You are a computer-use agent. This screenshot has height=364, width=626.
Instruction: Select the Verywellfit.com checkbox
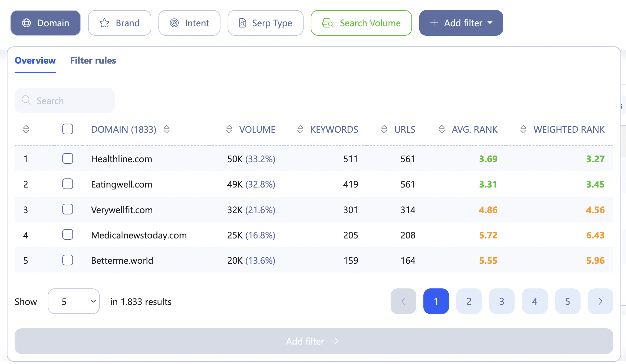68,209
